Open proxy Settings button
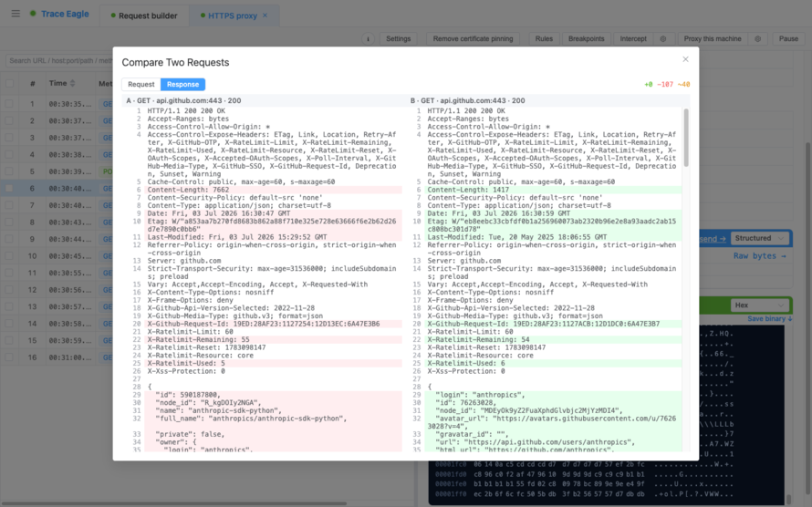This screenshot has height=507, width=812. [398, 39]
